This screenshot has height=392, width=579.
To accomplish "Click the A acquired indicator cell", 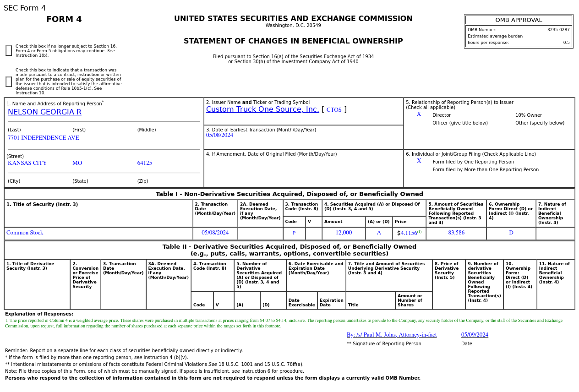I will pyautogui.click(x=379, y=233).
